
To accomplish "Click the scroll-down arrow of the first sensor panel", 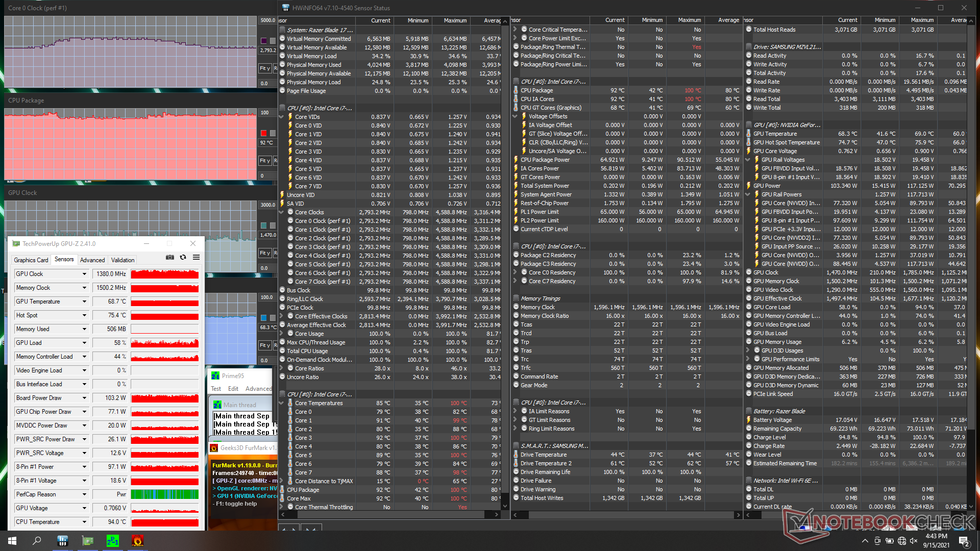I will click(505, 506).
